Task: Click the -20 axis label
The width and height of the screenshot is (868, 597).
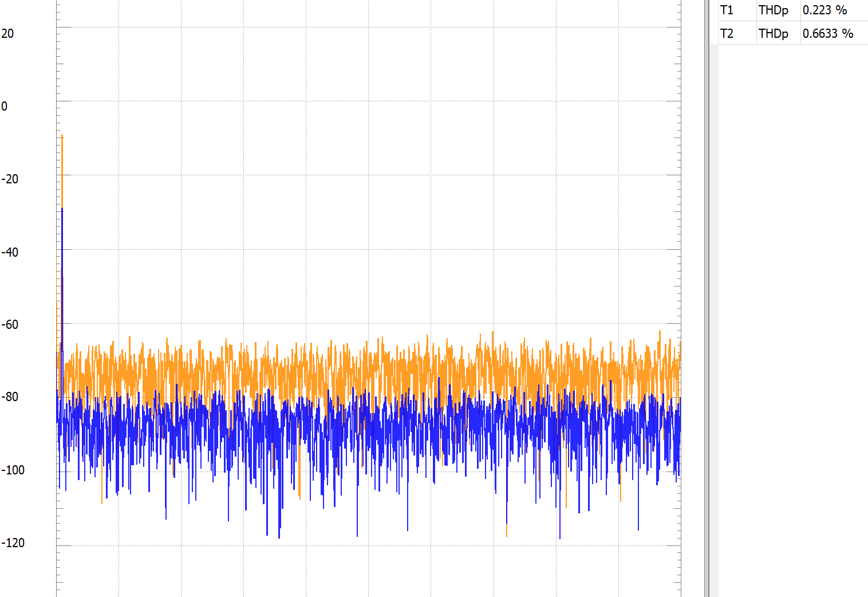Action: [x=10, y=179]
